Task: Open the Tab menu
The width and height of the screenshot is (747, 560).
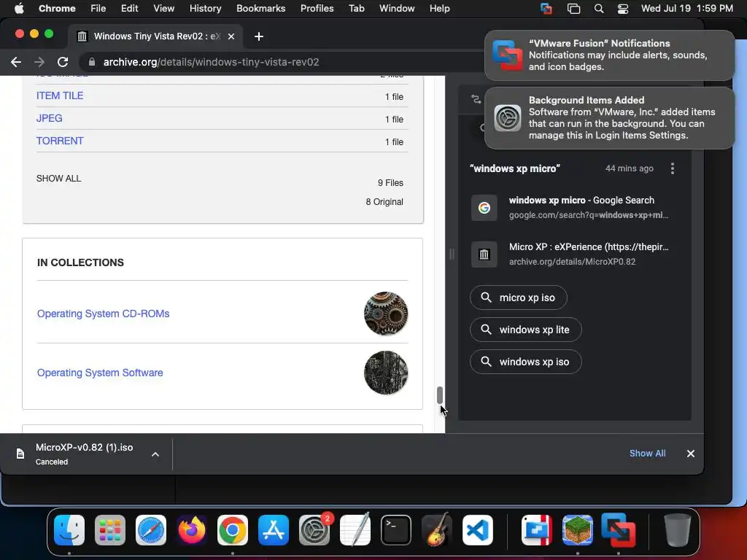Action: [356, 9]
